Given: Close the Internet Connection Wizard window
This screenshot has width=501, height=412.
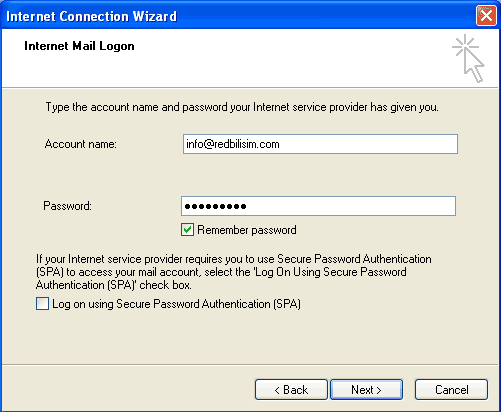Looking at the screenshot, I should click(x=486, y=16).
